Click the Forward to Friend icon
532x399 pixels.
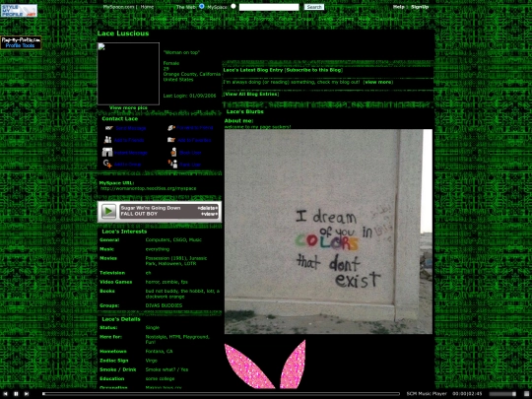171,127
